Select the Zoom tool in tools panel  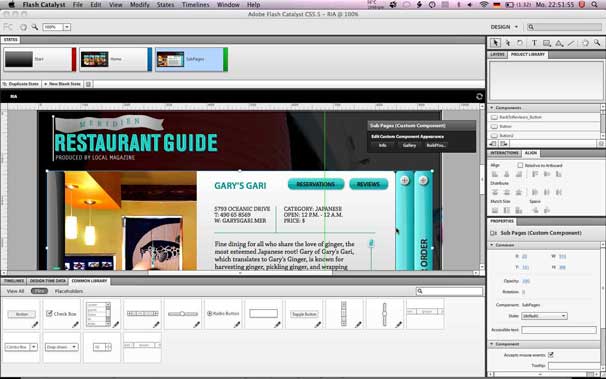click(597, 43)
